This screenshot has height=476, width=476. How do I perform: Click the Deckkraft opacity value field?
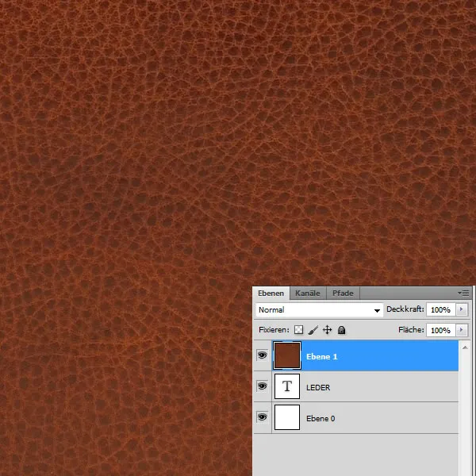tap(440, 310)
